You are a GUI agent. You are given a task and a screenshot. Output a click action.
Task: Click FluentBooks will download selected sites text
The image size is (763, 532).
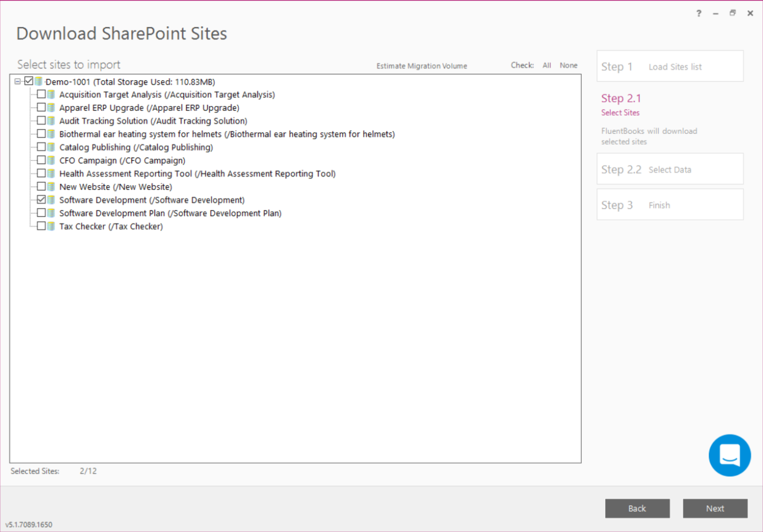649,136
